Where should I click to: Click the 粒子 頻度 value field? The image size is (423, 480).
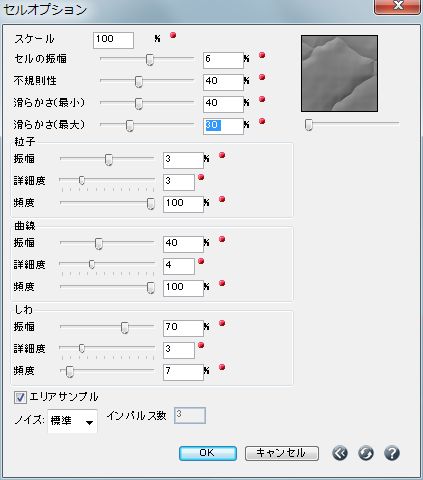(x=183, y=204)
